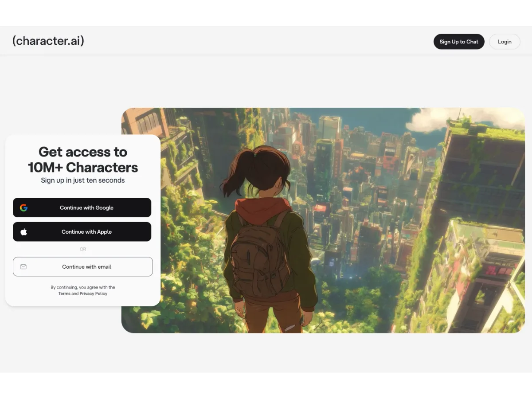The width and height of the screenshot is (532, 399).
Task: Click the 'Get access to 10M+ Characters' heading
Action: tap(83, 160)
